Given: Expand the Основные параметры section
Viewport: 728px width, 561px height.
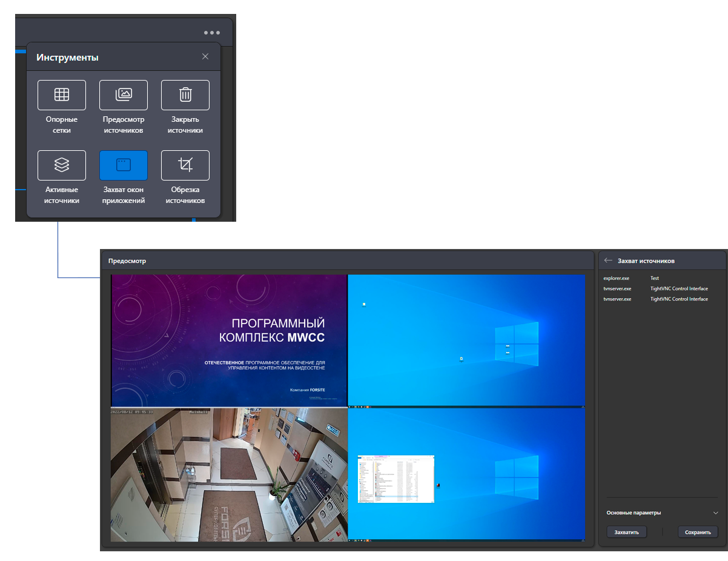Looking at the screenshot, I should coord(662,513).
